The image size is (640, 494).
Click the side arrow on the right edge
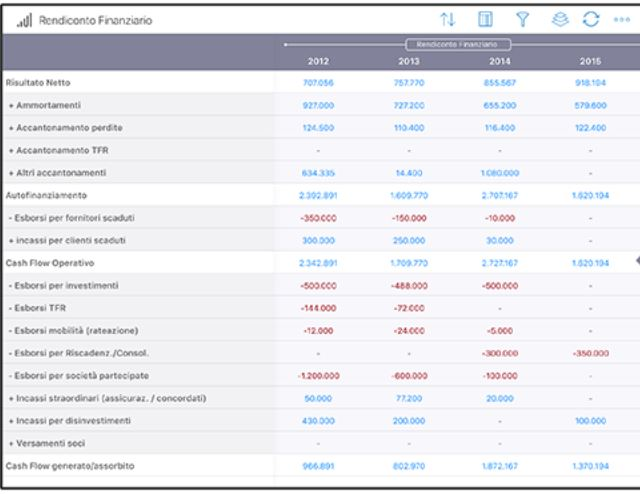pos(635,258)
